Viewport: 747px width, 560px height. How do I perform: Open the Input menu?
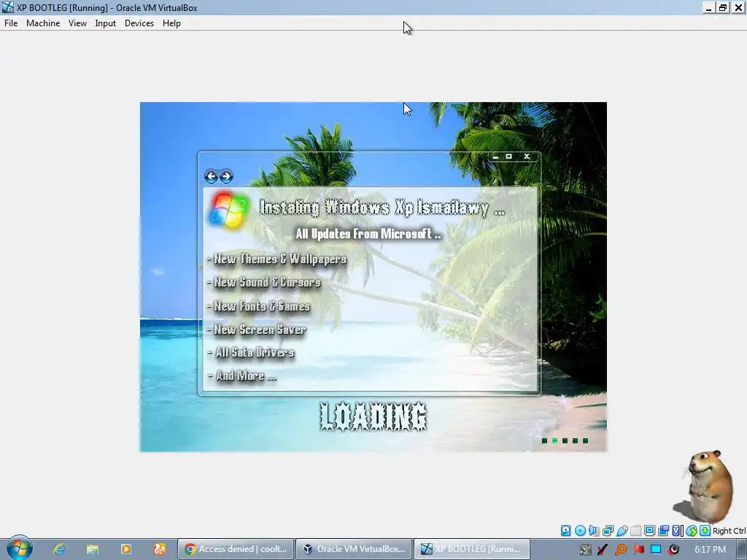pos(105,23)
